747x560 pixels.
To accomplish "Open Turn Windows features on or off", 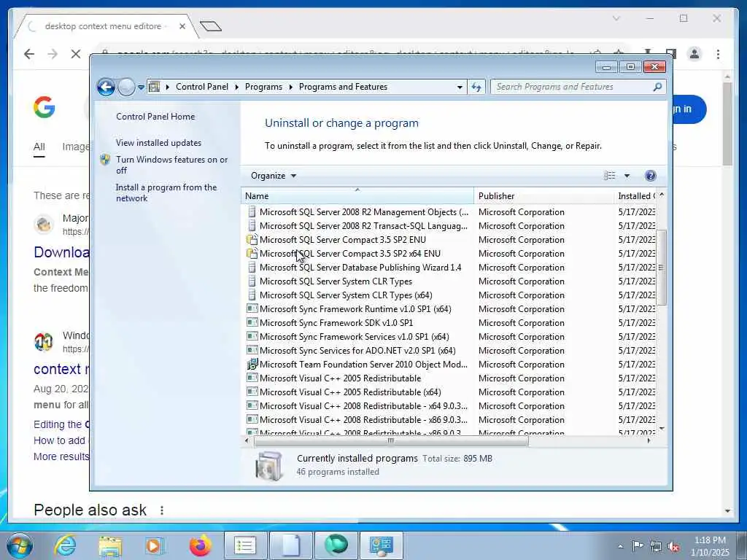I will point(171,165).
